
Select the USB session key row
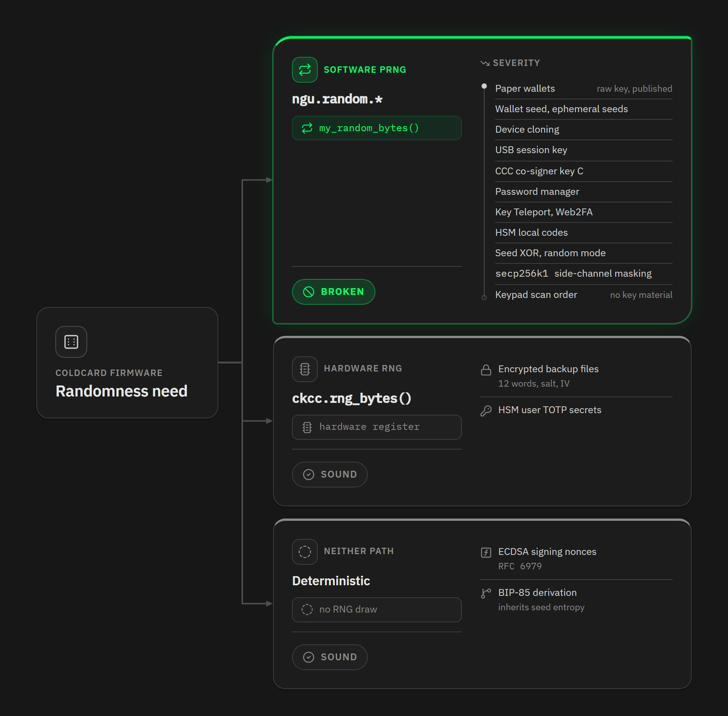click(584, 150)
